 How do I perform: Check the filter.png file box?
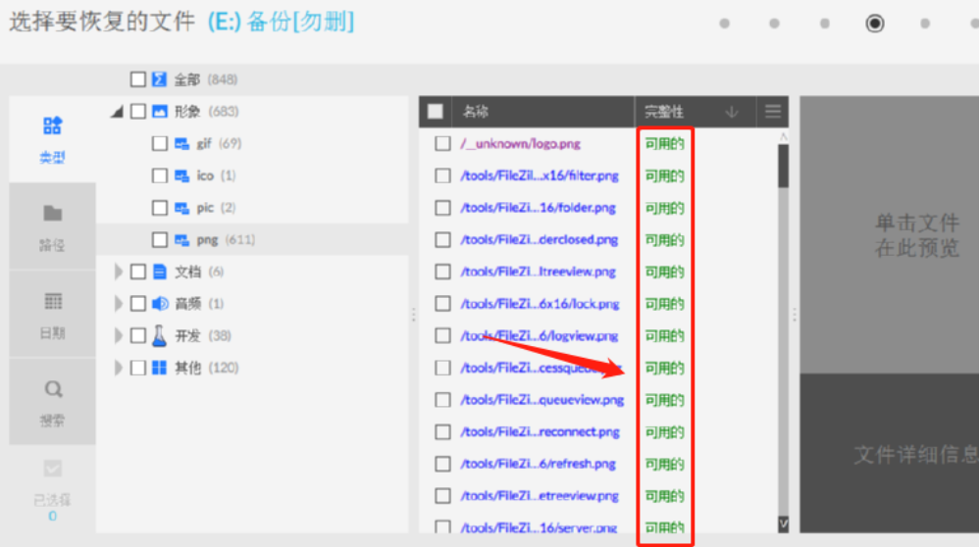coord(442,175)
